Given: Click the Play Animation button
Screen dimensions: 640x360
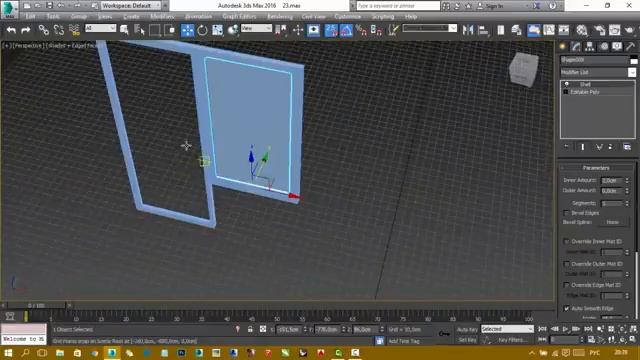Looking at the screenshot, I should tap(565, 329).
